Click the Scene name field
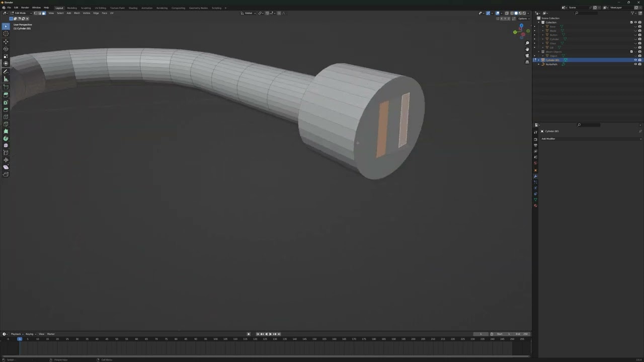 (x=579, y=8)
